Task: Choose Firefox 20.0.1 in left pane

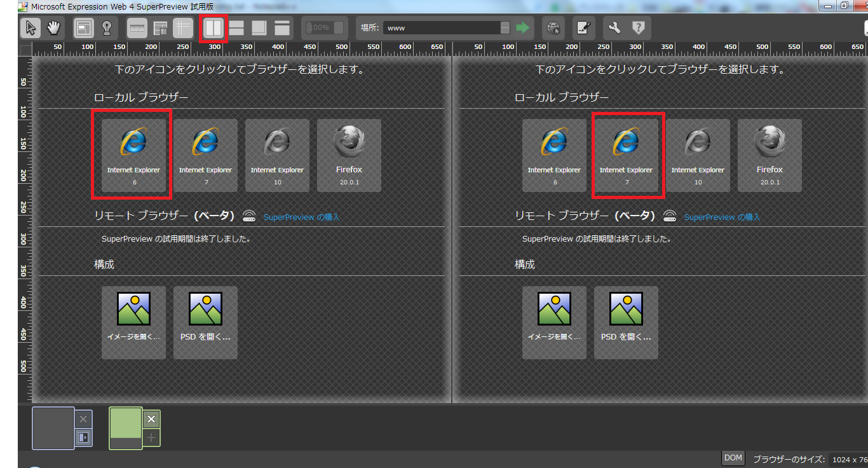Action: (x=349, y=155)
